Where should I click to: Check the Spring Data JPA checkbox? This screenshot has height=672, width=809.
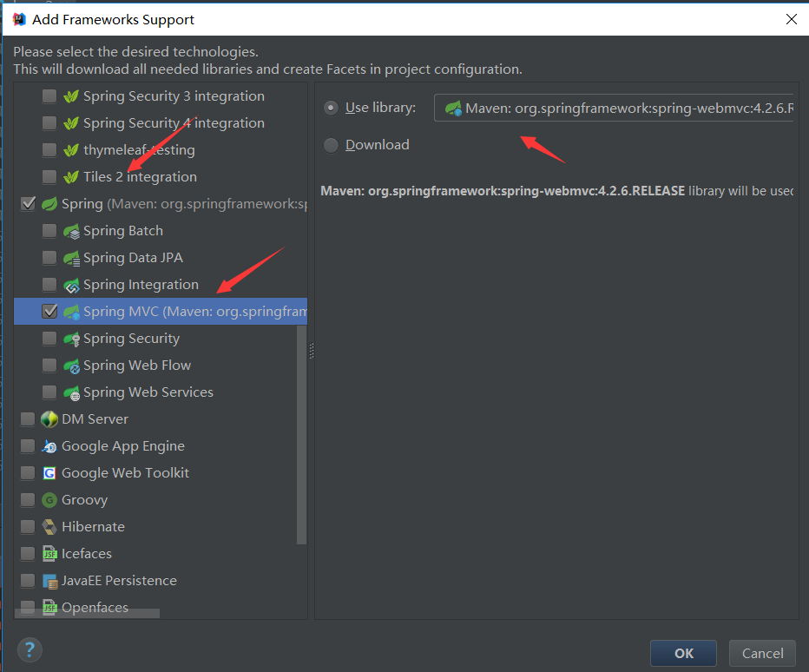(49, 258)
